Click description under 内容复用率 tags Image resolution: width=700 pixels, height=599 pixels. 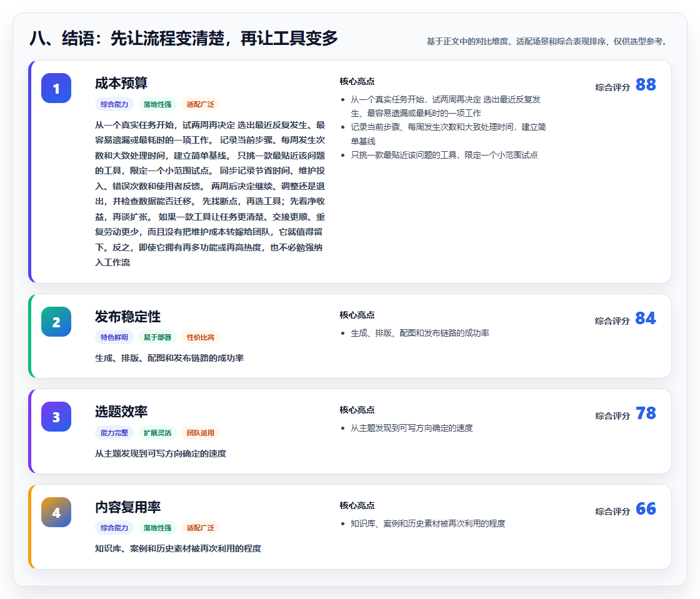178,548
